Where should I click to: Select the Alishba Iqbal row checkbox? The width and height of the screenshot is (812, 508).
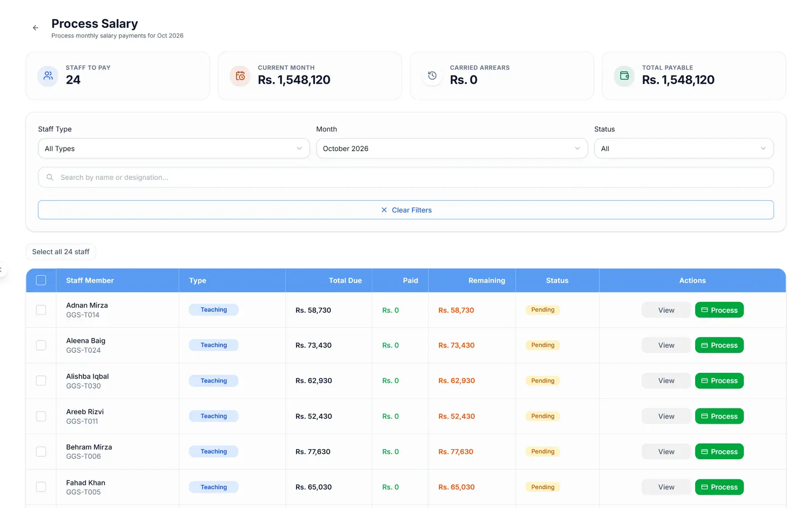click(x=41, y=380)
